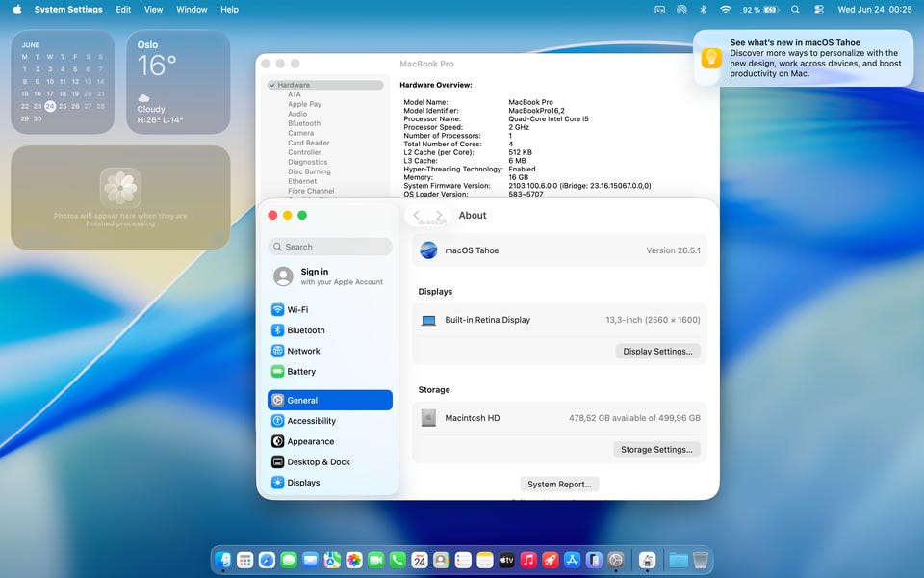
Task: Launch the Apps launcher in Dock
Action: [244, 560]
